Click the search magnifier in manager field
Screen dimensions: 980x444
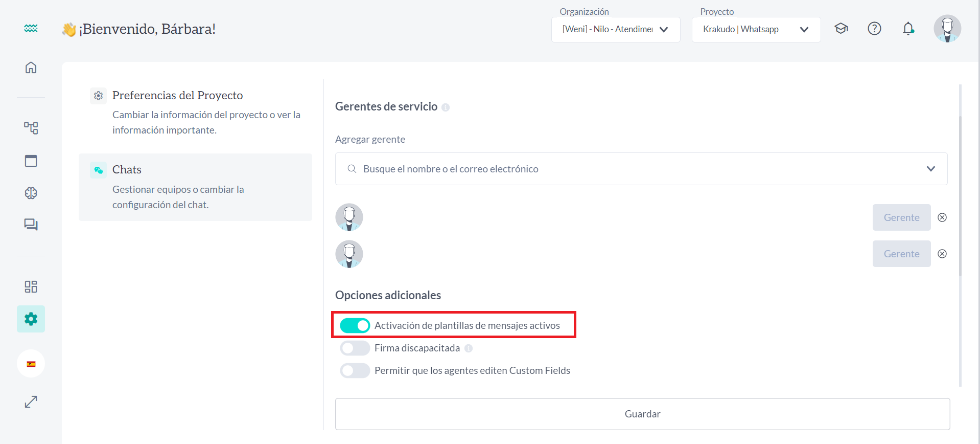click(352, 169)
